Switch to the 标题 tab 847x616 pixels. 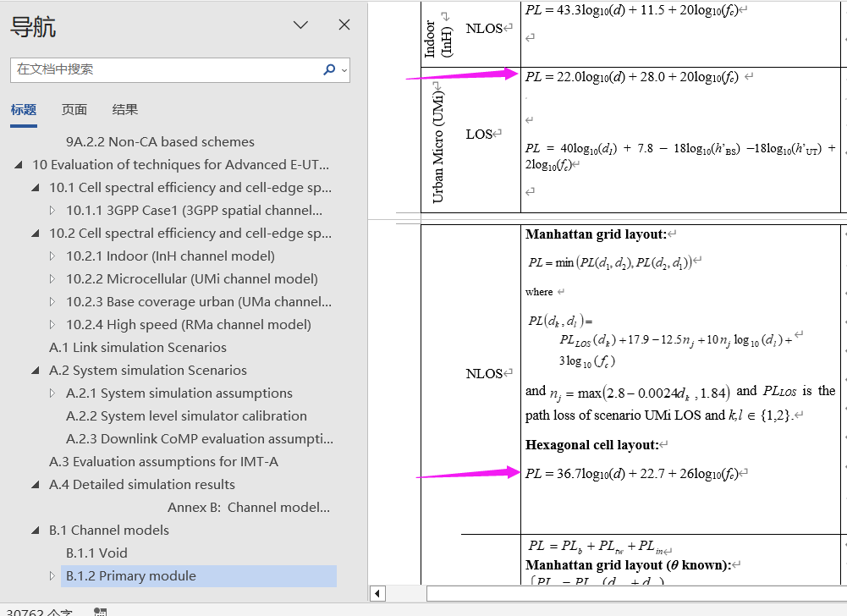(x=24, y=110)
